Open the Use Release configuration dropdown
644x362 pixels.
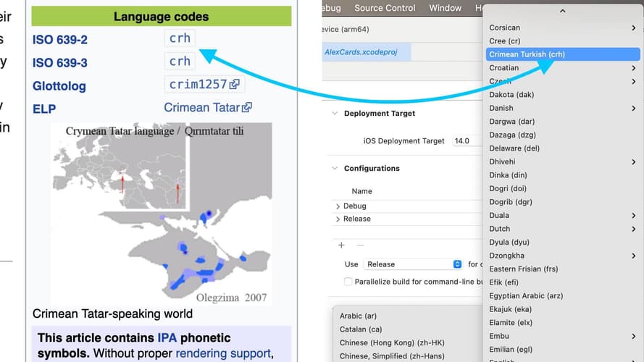coord(414,264)
